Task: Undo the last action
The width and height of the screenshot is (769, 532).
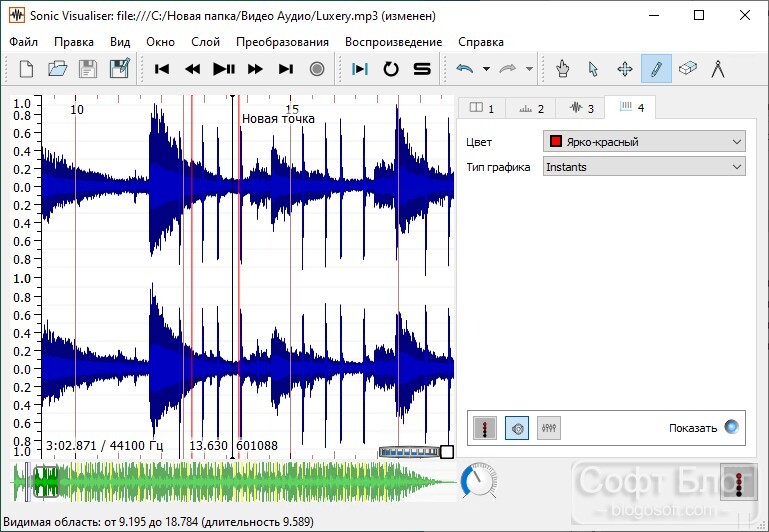Action: pos(464,69)
